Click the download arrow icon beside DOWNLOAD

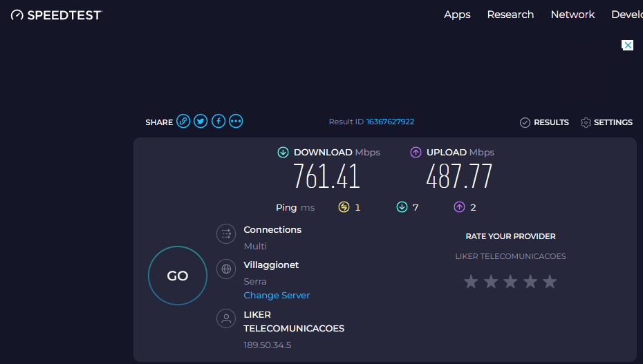point(283,153)
